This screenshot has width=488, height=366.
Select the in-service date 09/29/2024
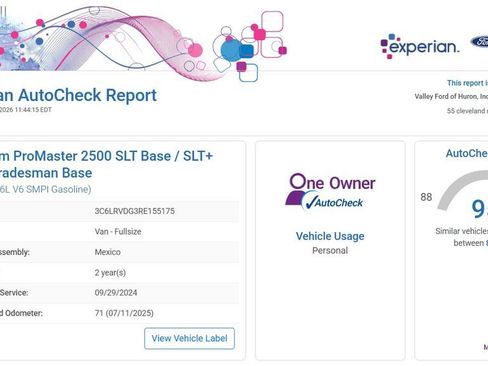click(x=116, y=293)
